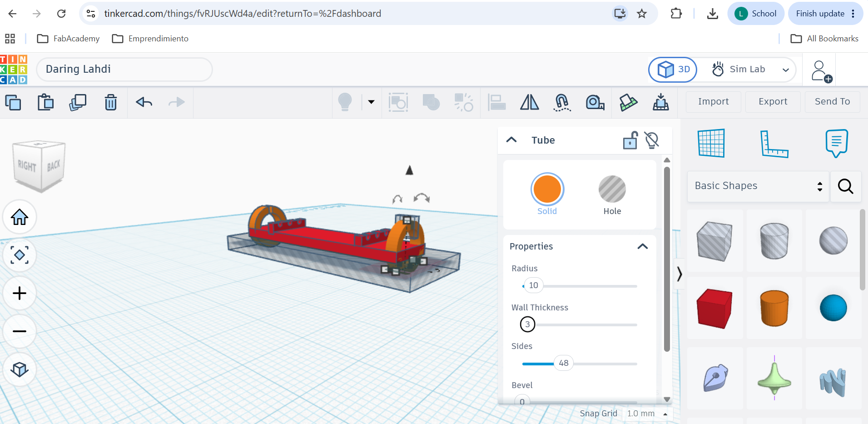Select the hole Box shape
The height and width of the screenshot is (424, 868).
(x=714, y=240)
